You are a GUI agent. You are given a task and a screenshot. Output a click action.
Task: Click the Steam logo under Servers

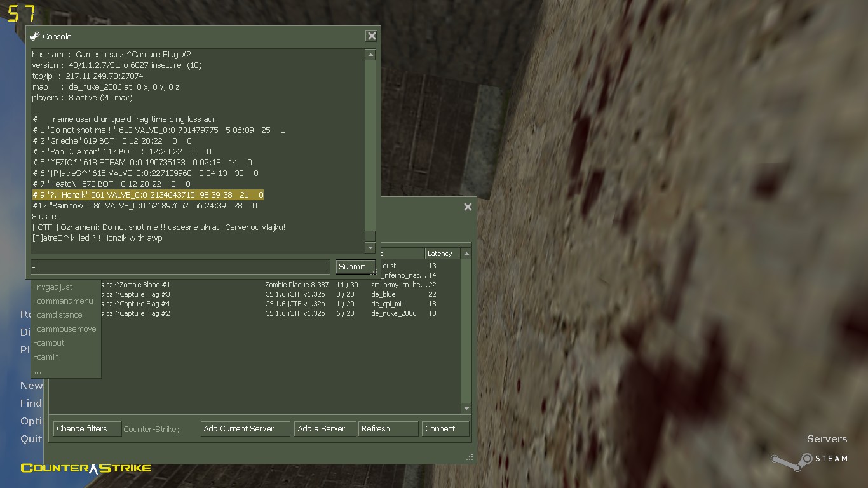pos(809,459)
